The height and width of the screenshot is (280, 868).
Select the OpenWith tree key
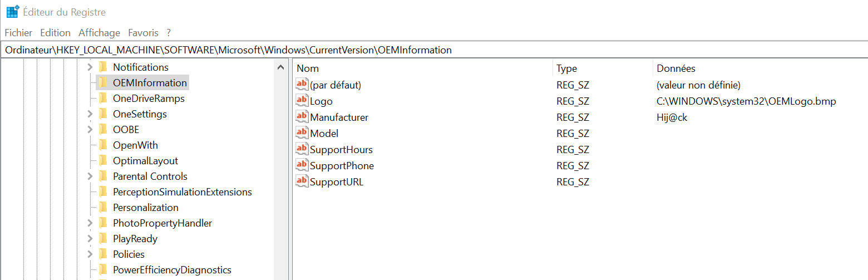click(135, 145)
